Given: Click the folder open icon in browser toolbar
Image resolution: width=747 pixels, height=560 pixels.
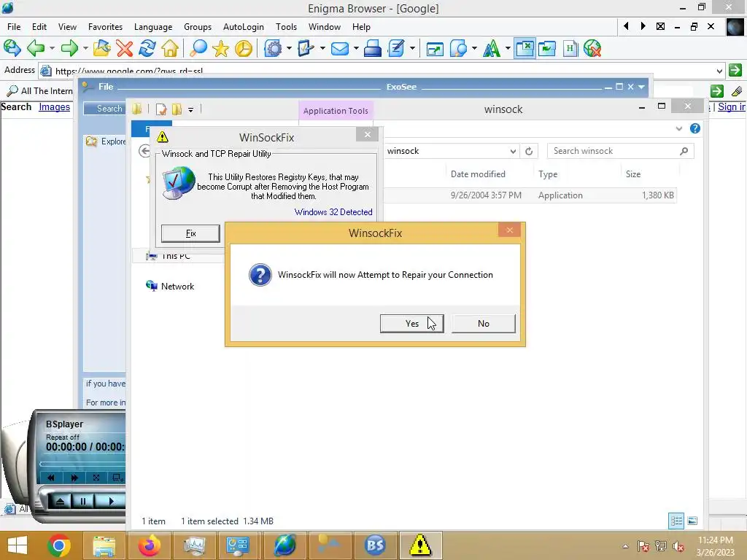Looking at the screenshot, I should tap(101, 48).
